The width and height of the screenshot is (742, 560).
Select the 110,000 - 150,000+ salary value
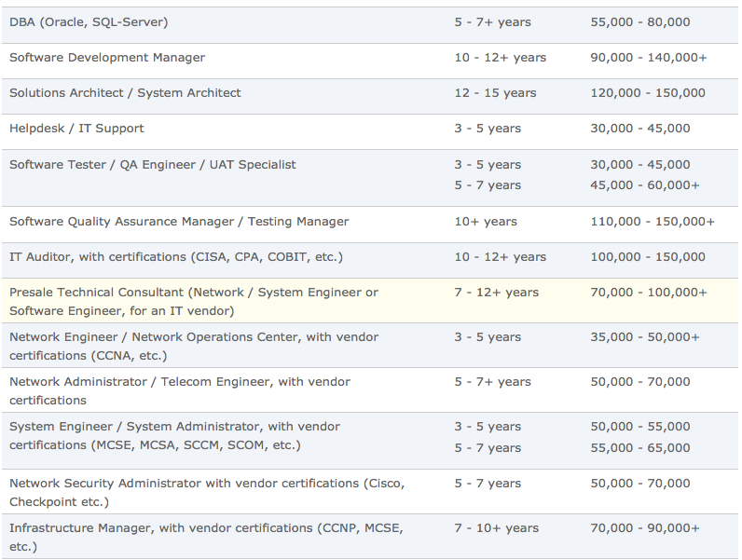pyautogui.click(x=653, y=222)
